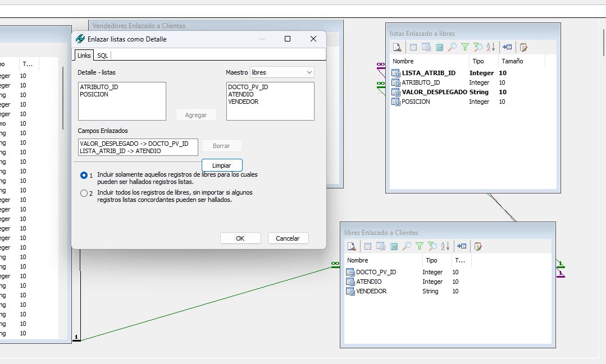Click green funnel icon in libres toolbar
Viewport: 606px width, 364px height.
(x=420, y=246)
